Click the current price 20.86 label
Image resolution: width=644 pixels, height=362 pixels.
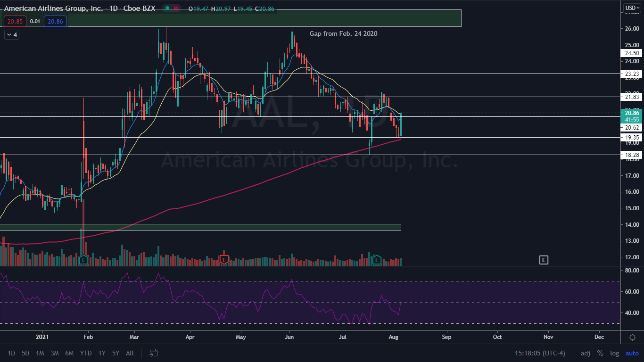coord(632,113)
